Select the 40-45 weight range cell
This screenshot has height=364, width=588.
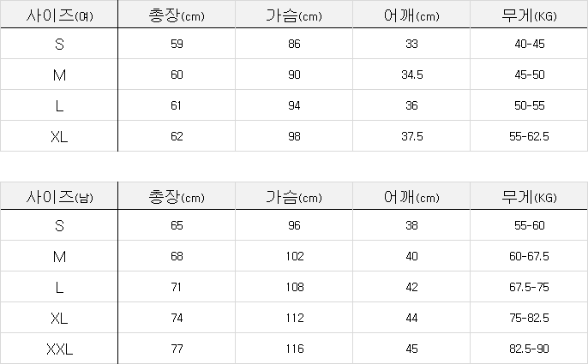click(x=528, y=44)
